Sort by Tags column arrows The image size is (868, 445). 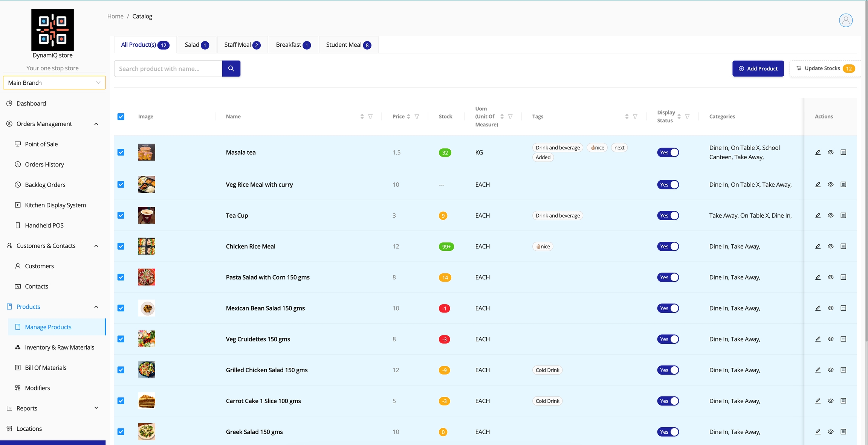(627, 117)
